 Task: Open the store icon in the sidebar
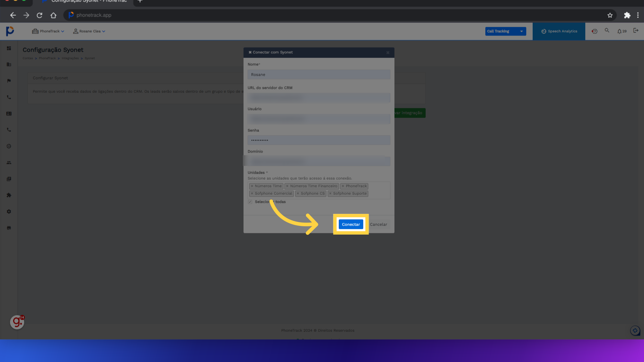coord(9,228)
